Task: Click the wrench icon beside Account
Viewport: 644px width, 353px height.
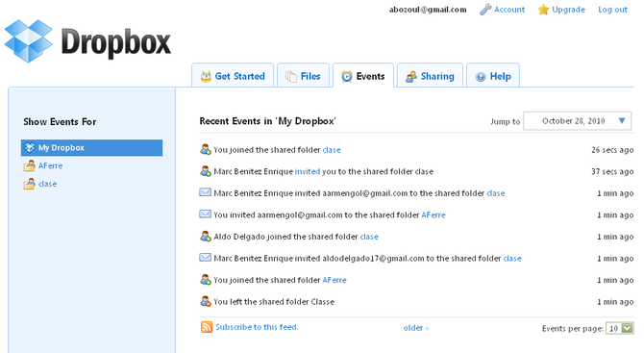Action: (485, 10)
